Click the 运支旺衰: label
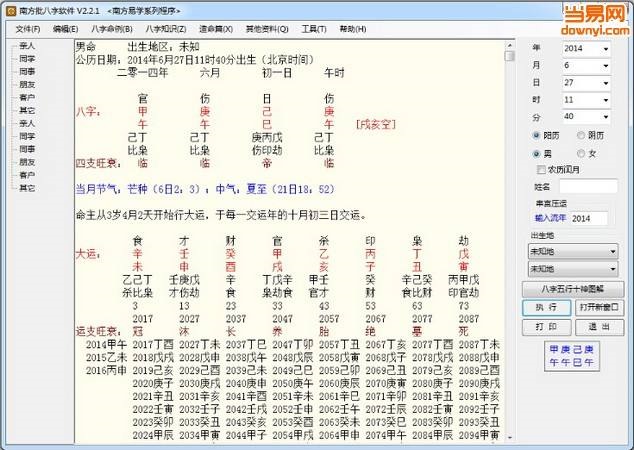This screenshot has height=450, width=634. coord(99,332)
